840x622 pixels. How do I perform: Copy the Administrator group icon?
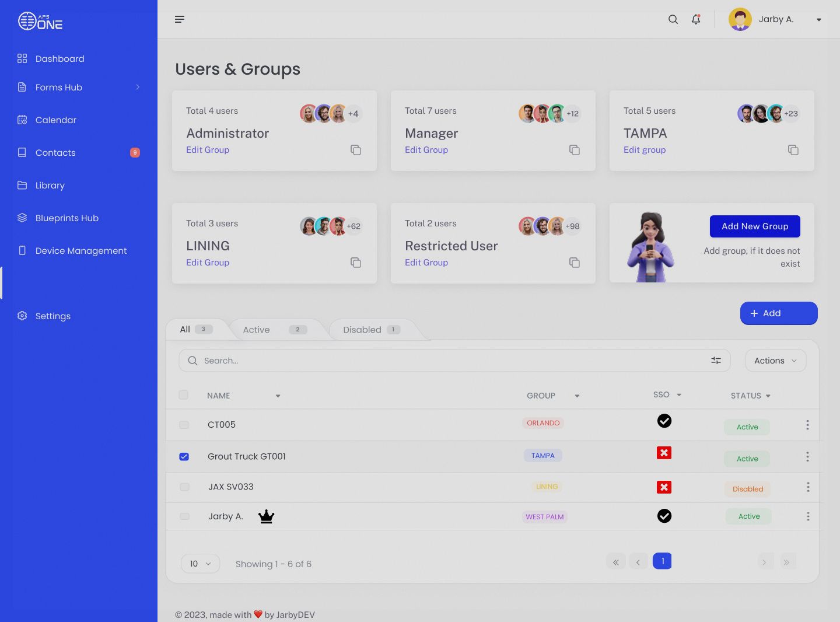tap(356, 150)
